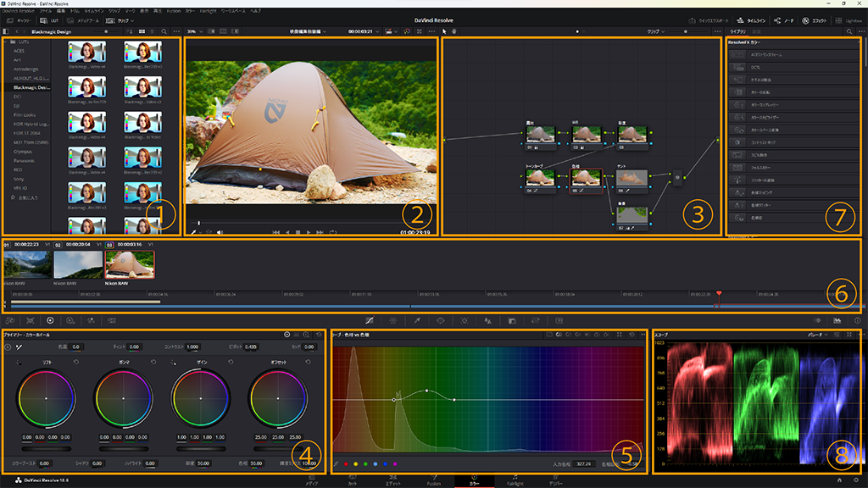Viewport: 868px width, 488px height.
Task: Click the クイックエクスポート button
Action: (709, 20)
